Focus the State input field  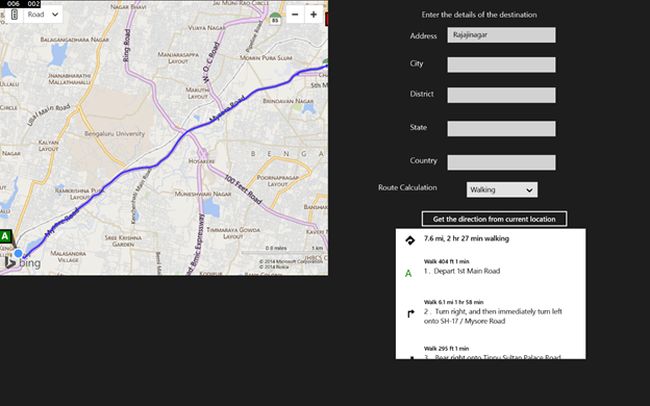pyautogui.click(x=501, y=129)
